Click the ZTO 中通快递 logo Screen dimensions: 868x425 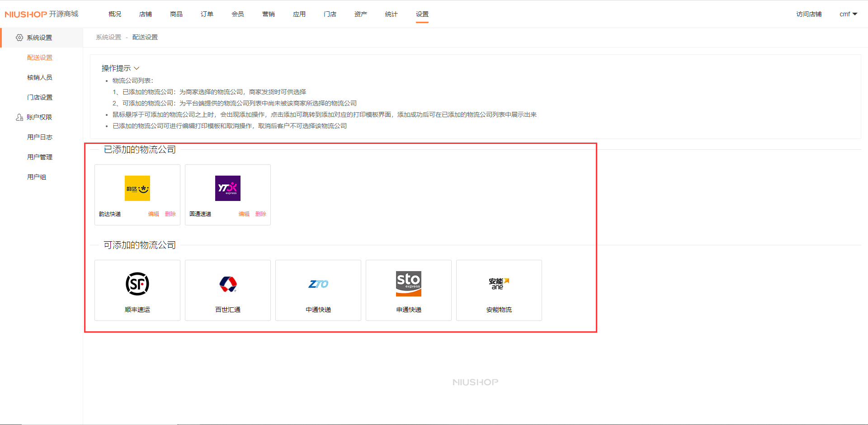[318, 284]
